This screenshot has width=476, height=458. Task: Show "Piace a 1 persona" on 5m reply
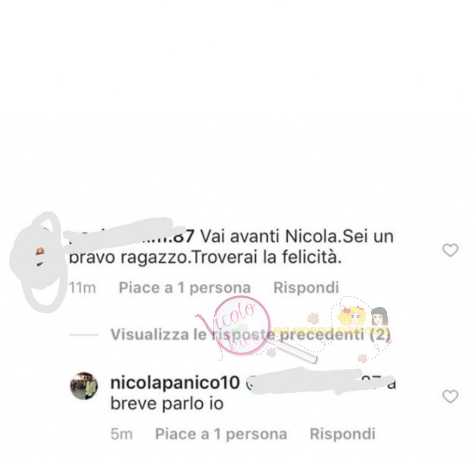[221, 434]
